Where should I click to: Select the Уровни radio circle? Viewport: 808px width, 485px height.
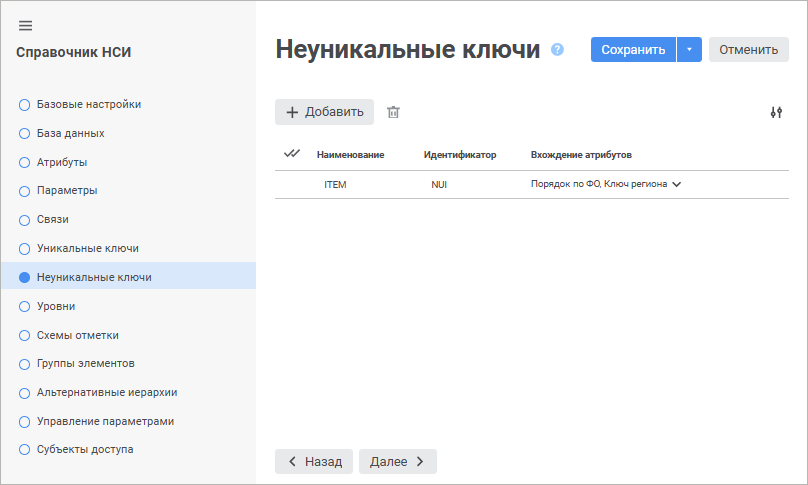24,307
